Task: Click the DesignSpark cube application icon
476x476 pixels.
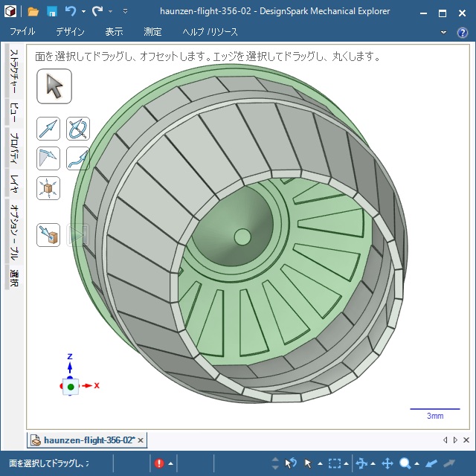Action: [x=10, y=12]
